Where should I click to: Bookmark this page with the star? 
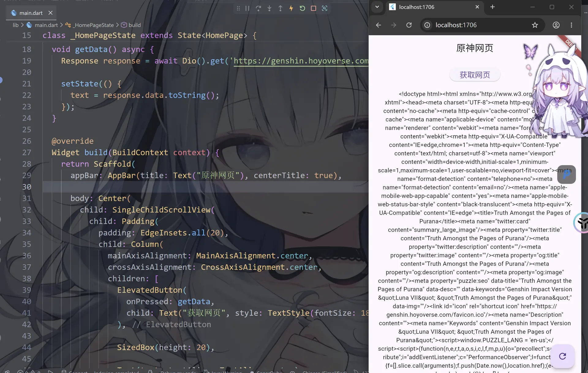pyautogui.click(x=535, y=25)
